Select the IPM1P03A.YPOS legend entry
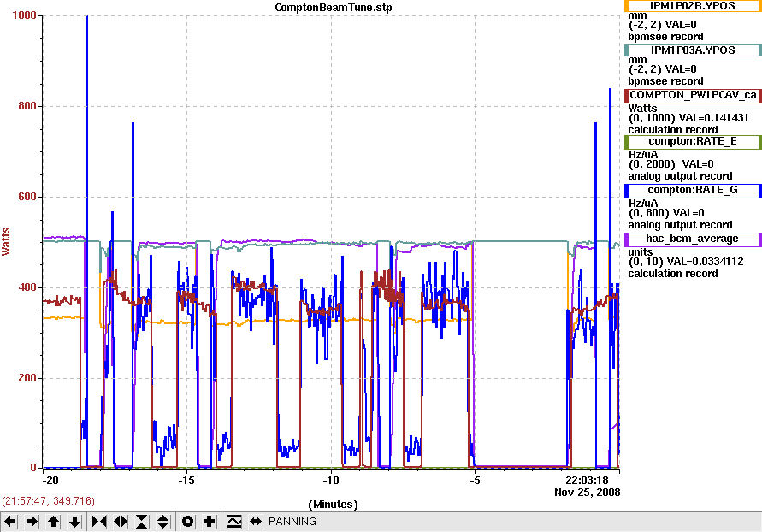This screenshot has height=532, width=762. [x=693, y=50]
